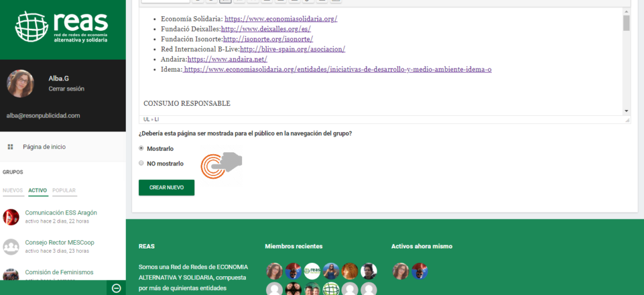Click the REAS logo member avatar
This screenshot has height=295, width=644.
tap(312, 271)
